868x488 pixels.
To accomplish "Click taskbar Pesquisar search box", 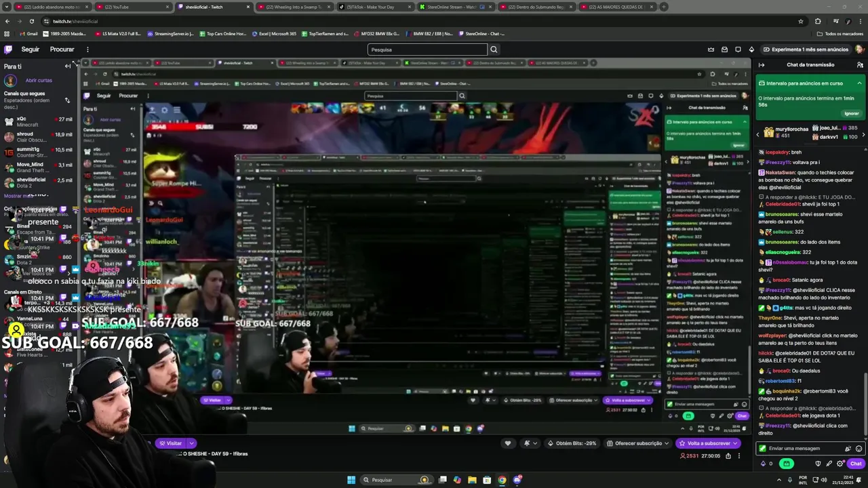I will coord(397,480).
